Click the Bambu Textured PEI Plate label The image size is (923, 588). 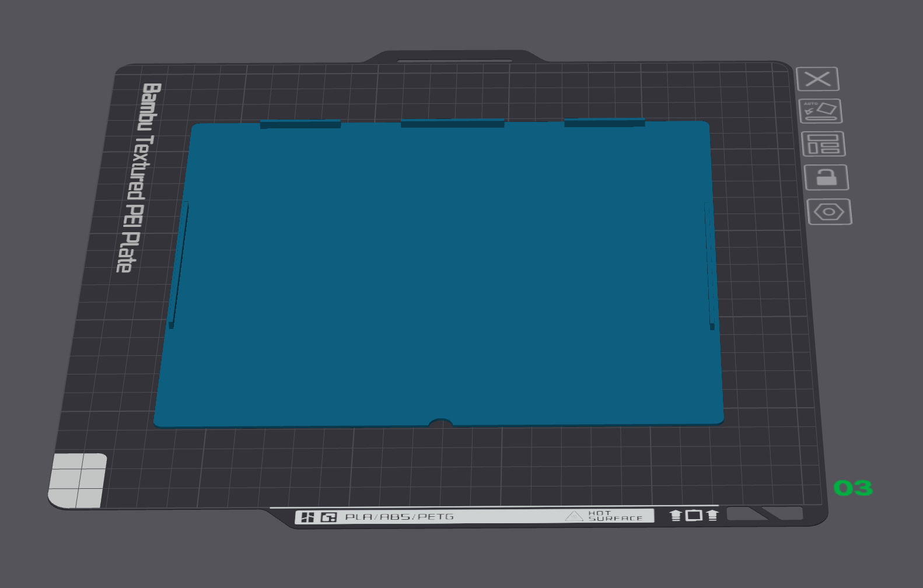139,177
